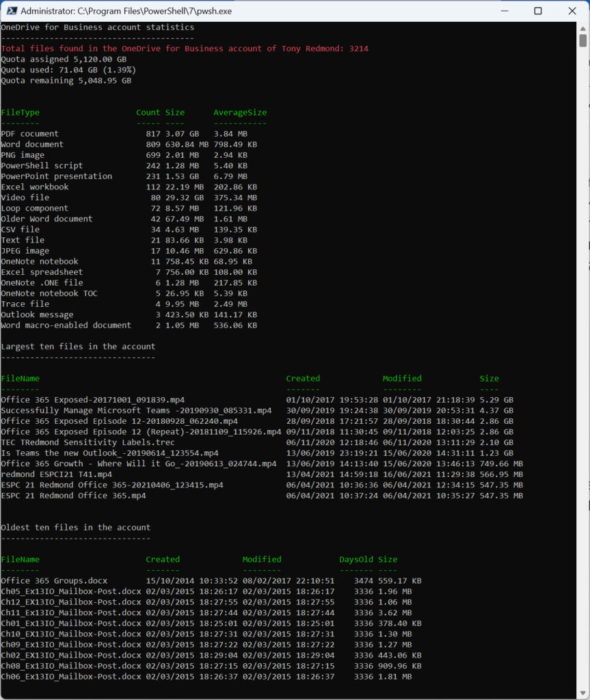Click 'Quota used: 71.04 GB' line
The width and height of the screenshot is (590, 700).
point(68,70)
